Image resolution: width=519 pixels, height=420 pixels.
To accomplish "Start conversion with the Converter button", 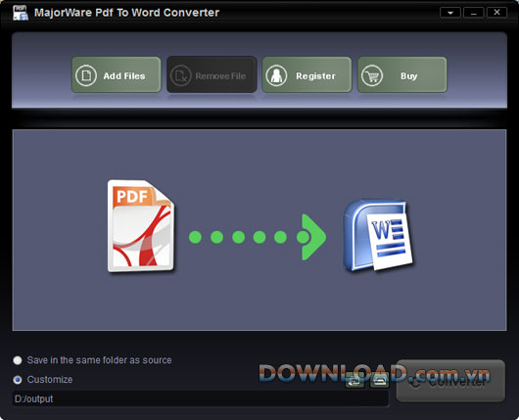I will [450, 381].
